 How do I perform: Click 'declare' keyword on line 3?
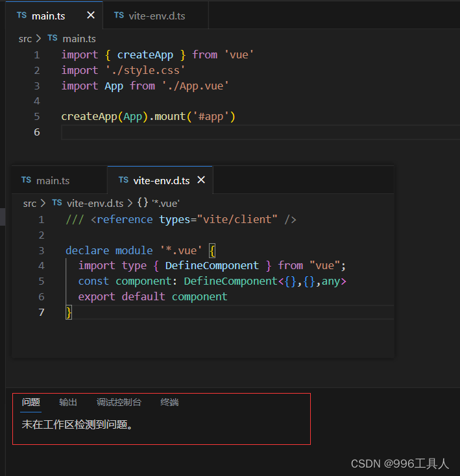tap(87, 251)
